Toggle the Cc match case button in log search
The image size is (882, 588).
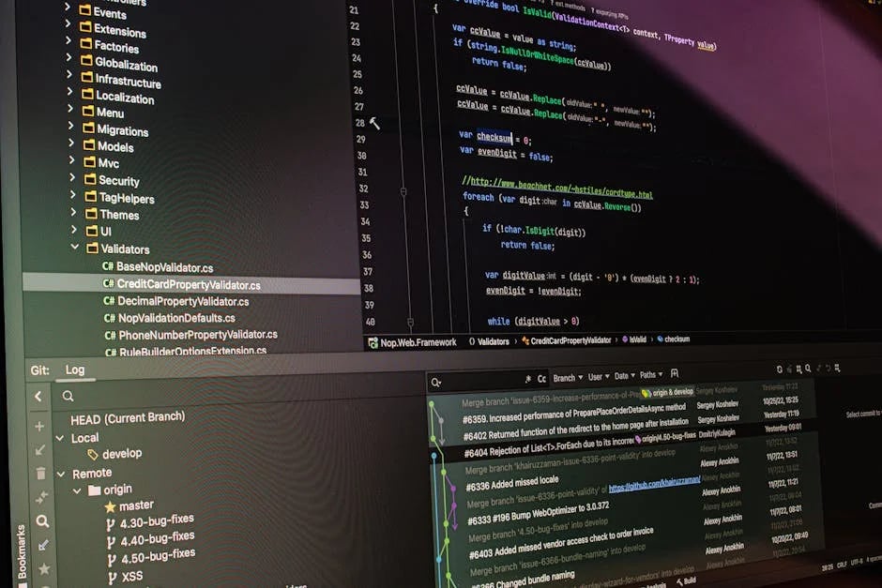(x=541, y=379)
